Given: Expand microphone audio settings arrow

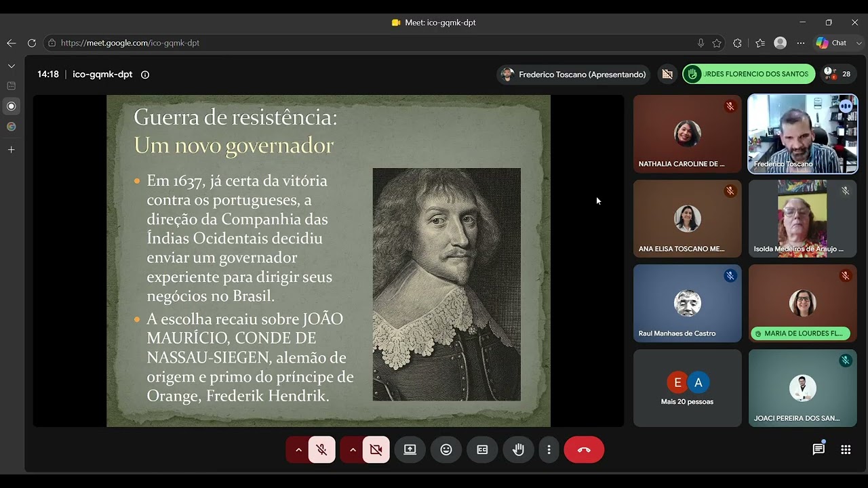Looking at the screenshot, I should click(298, 449).
